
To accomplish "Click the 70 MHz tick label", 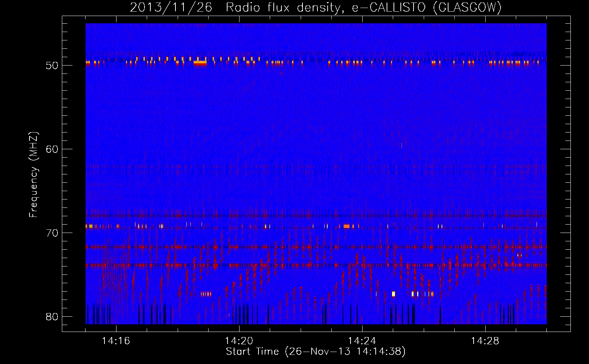I will point(52,233).
